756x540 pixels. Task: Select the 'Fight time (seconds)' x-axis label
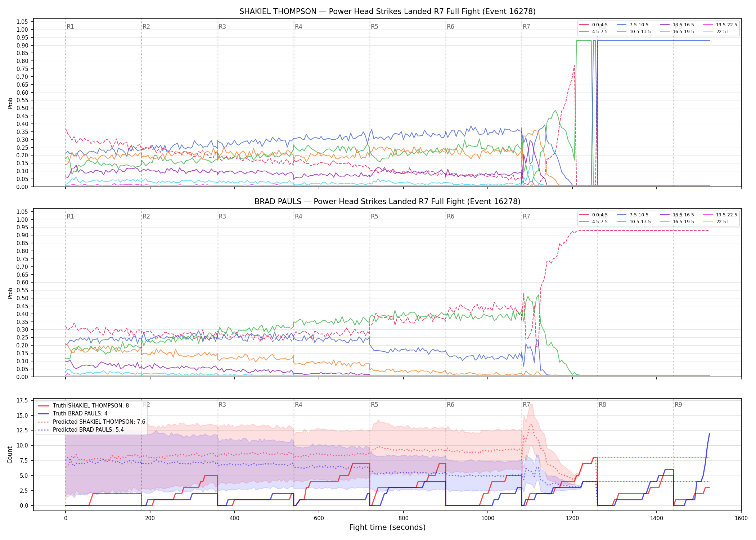(387, 527)
